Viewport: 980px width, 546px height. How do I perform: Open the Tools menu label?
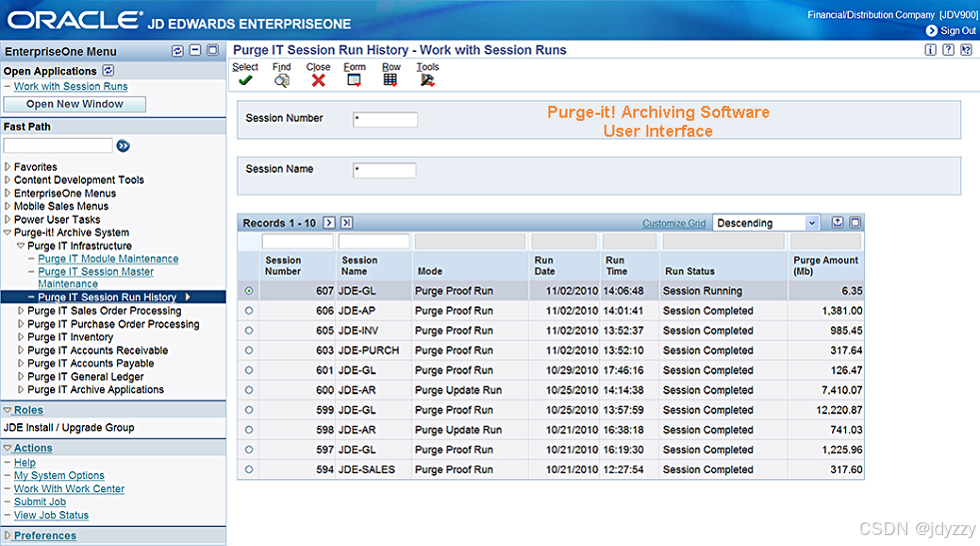coord(428,67)
